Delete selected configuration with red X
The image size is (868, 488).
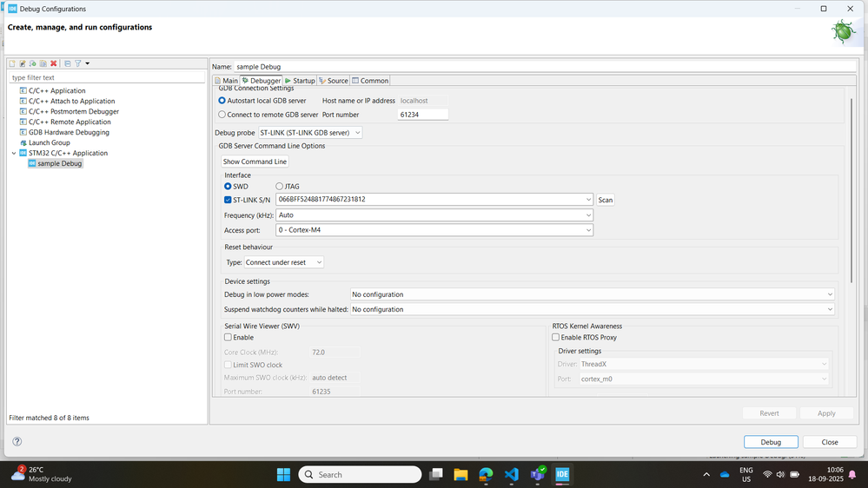[x=54, y=63]
